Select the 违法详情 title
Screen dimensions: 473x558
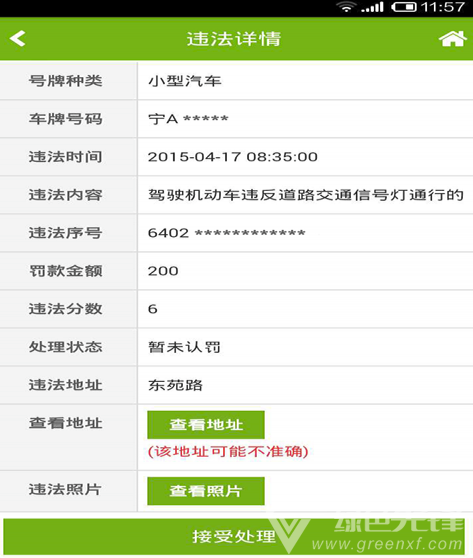click(234, 38)
